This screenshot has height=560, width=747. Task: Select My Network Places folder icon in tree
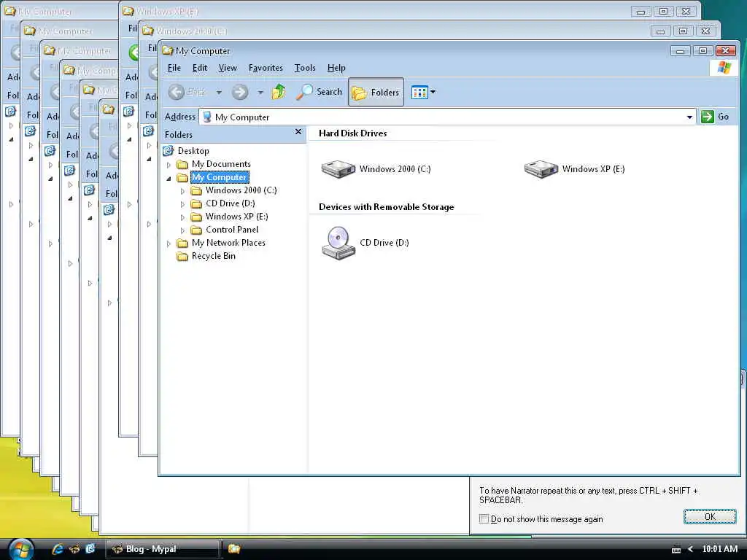(182, 243)
